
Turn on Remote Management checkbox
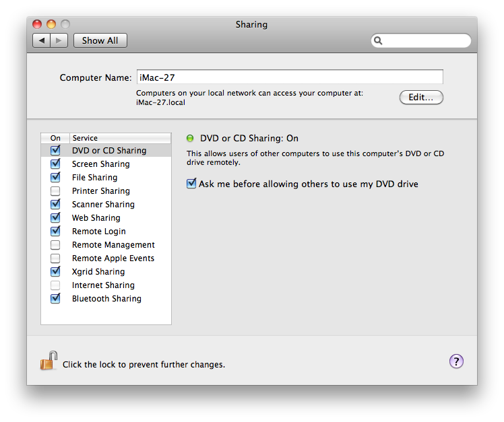tap(55, 245)
